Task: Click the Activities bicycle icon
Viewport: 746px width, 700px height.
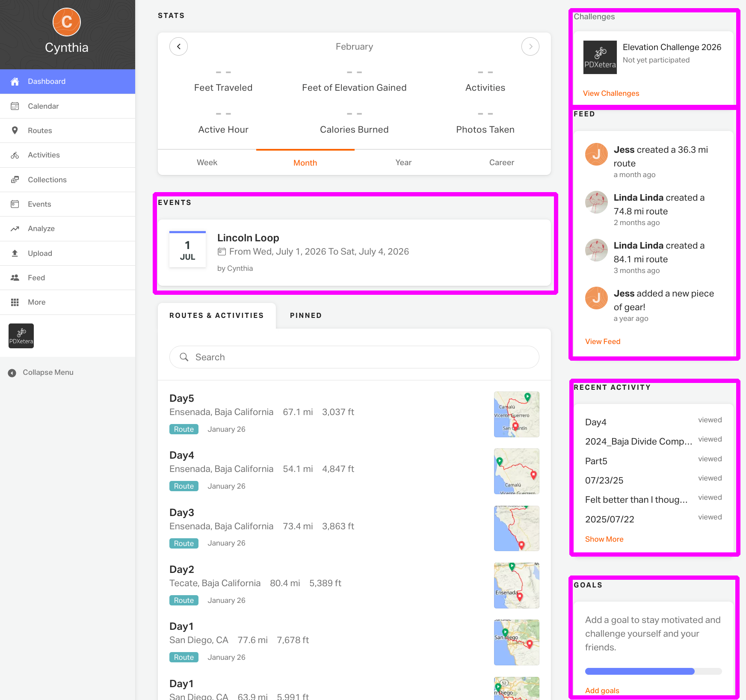Action: [x=15, y=155]
